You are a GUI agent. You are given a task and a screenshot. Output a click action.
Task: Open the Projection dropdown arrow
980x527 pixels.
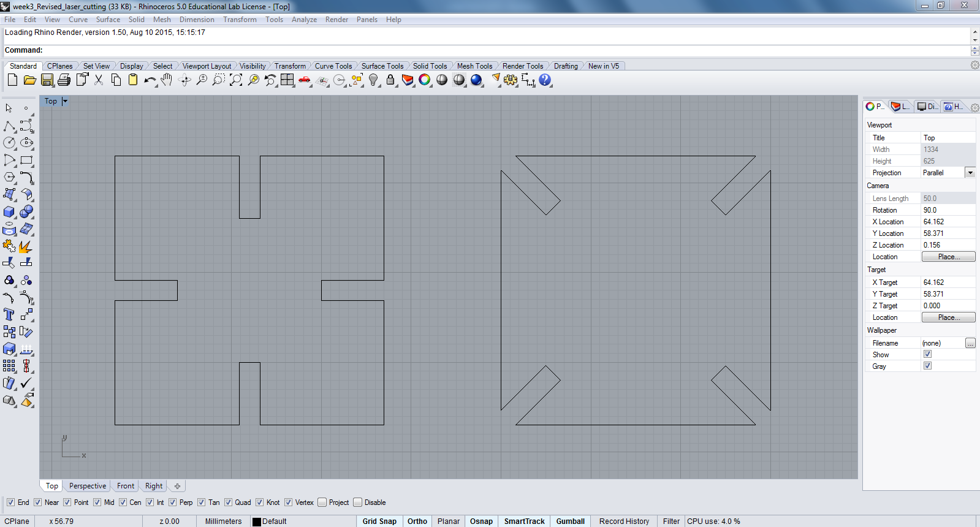[970, 173]
